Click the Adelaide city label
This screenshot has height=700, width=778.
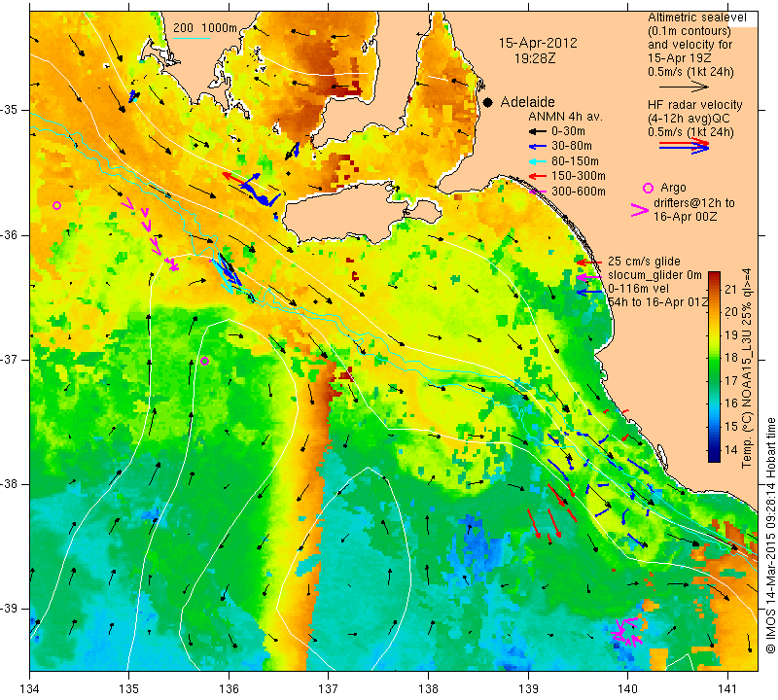tap(527, 102)
